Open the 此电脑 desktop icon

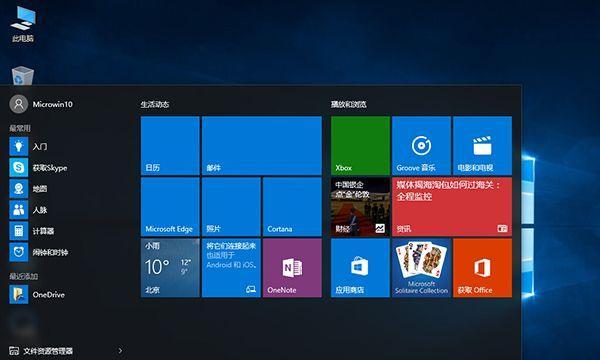[x=23, y=24]
